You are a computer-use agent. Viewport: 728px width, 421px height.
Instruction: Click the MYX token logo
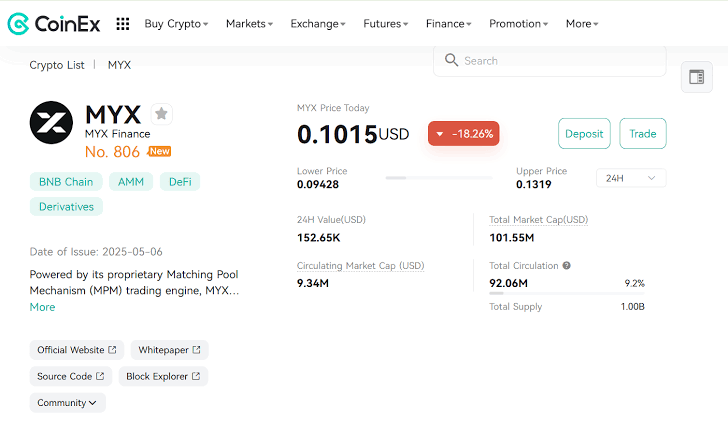click(x=52, y=124)
